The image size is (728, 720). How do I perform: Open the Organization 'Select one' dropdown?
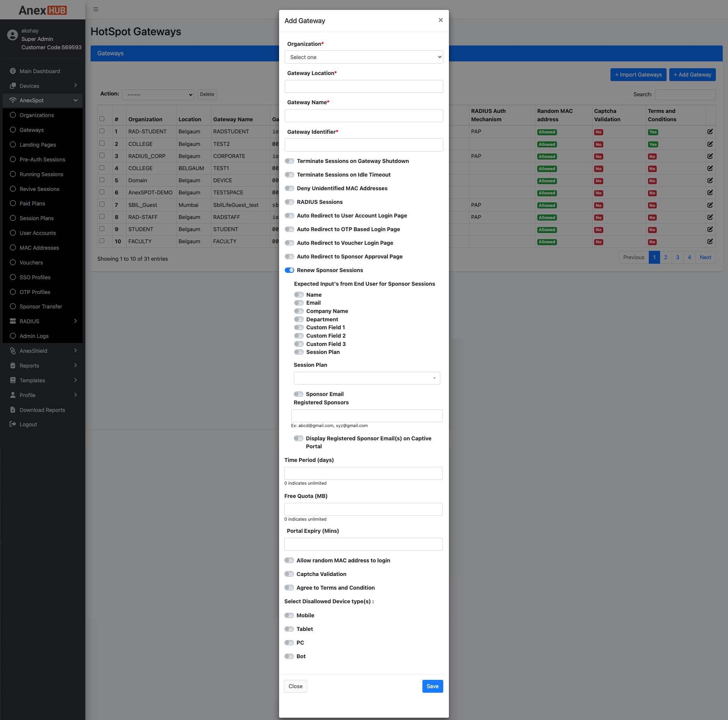click(363, 57)
